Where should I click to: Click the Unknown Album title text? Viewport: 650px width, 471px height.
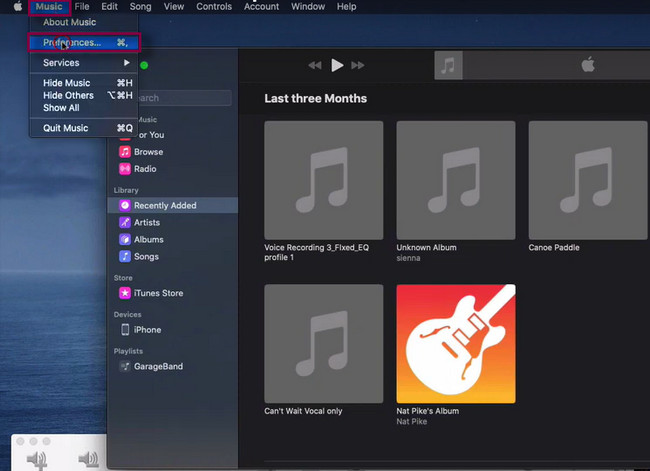pyautogui.click(x=427, y=248)
